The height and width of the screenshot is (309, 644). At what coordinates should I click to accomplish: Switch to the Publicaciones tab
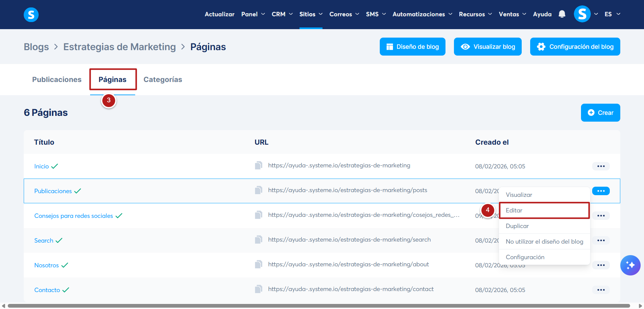(57, 80)
